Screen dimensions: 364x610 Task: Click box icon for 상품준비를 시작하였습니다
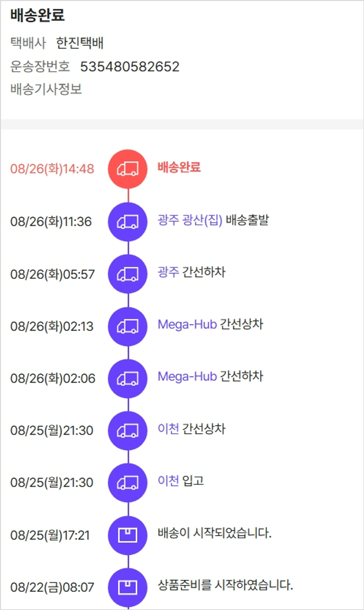click(x=128, y=587)
